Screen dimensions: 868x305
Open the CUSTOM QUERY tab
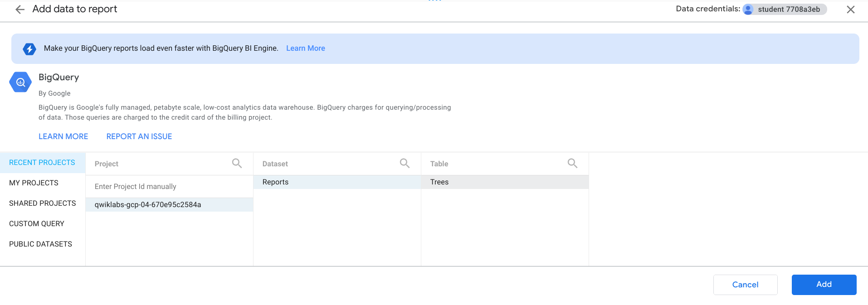coord(43,224)
